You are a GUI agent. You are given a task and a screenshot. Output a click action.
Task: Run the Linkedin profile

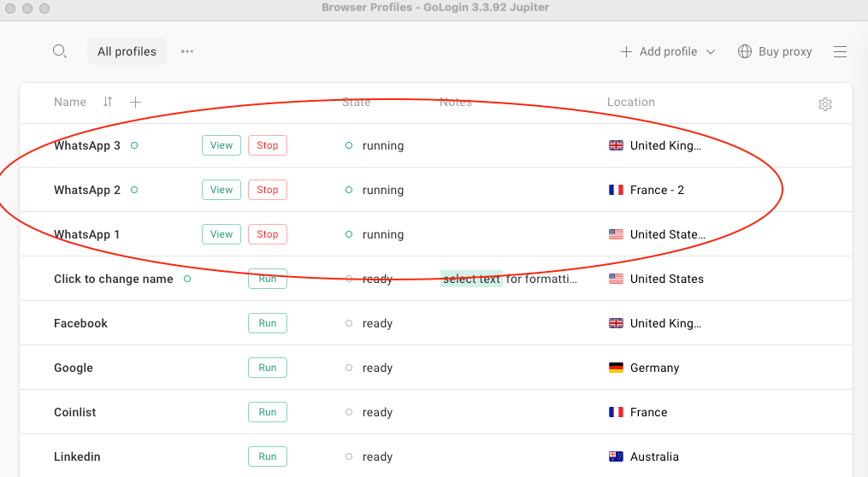[268, 456]
